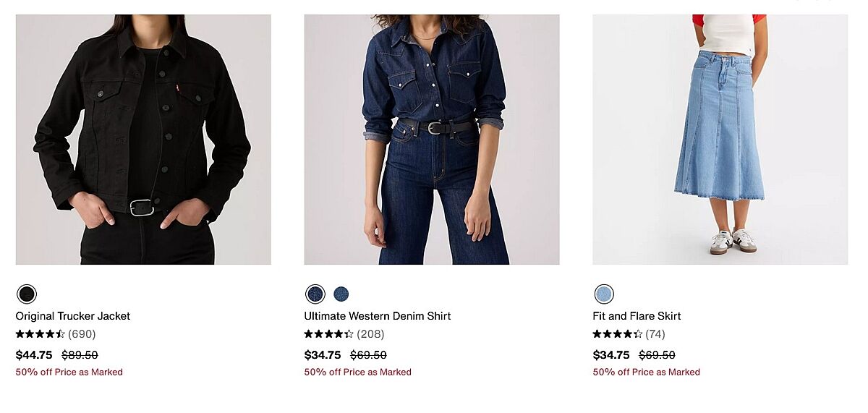
Task: Click the $44.75 sale price of Trucker Jacket
Action: pos(34,355)
